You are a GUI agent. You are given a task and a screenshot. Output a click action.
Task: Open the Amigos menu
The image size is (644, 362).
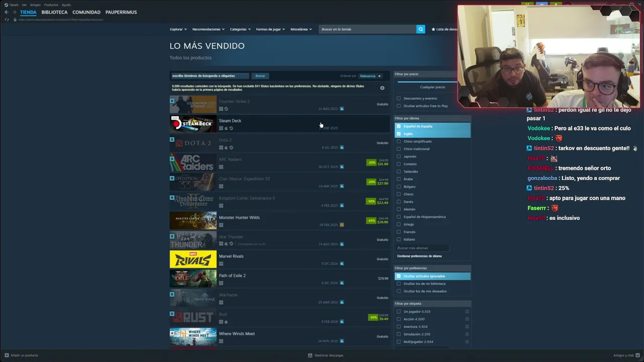tap(35, 5)
